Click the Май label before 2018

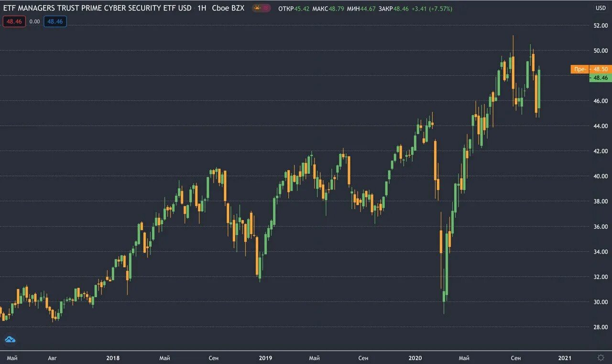(12, 358)
